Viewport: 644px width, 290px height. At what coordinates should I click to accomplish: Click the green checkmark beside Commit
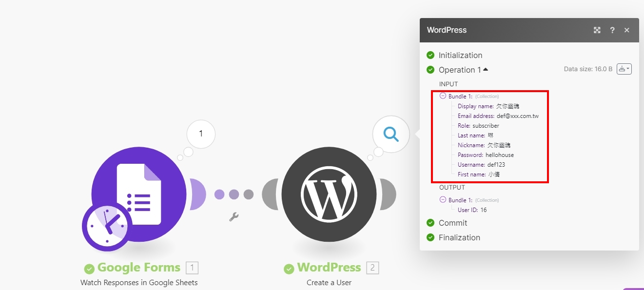tap(430, 223)
